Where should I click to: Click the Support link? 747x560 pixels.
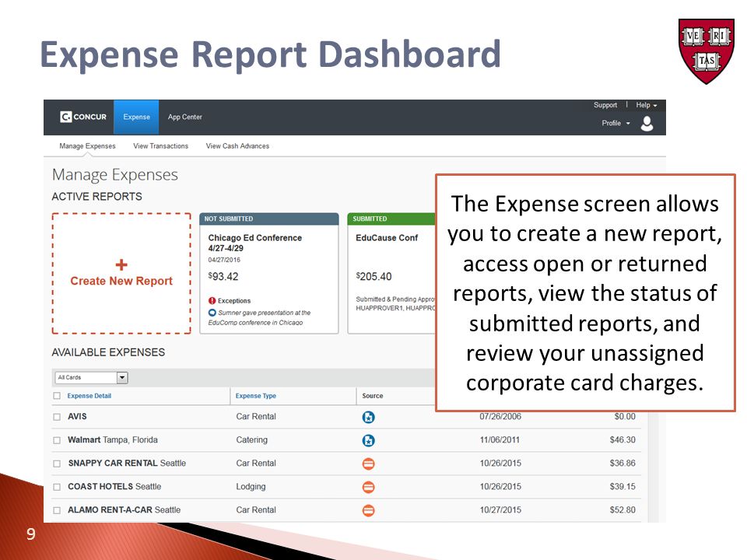605,105
